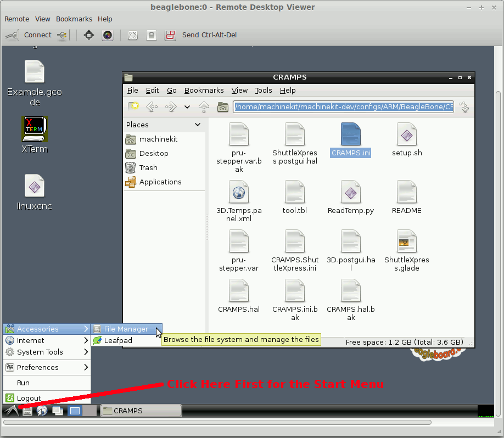The width and height of the screenshot is (504, 438).
Task: Open the linuxcnc desktop icon
Action: [x=35, y=192]
